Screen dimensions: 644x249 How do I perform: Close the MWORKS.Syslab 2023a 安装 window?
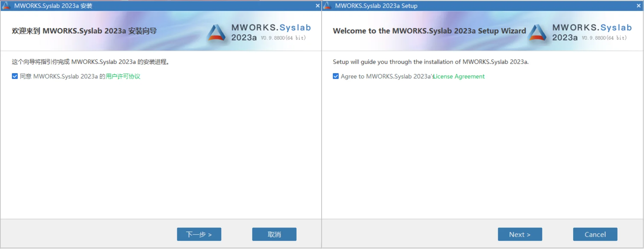tap(317, 6)
